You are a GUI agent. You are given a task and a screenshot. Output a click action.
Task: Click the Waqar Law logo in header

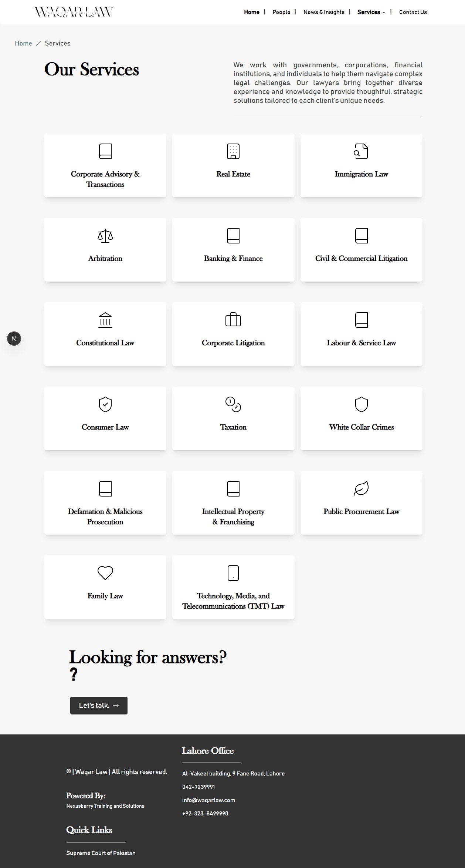tap(74, 12)
